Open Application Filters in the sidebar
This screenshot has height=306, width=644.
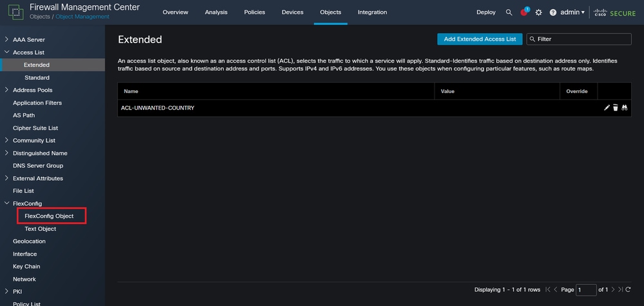click(37, 103)
